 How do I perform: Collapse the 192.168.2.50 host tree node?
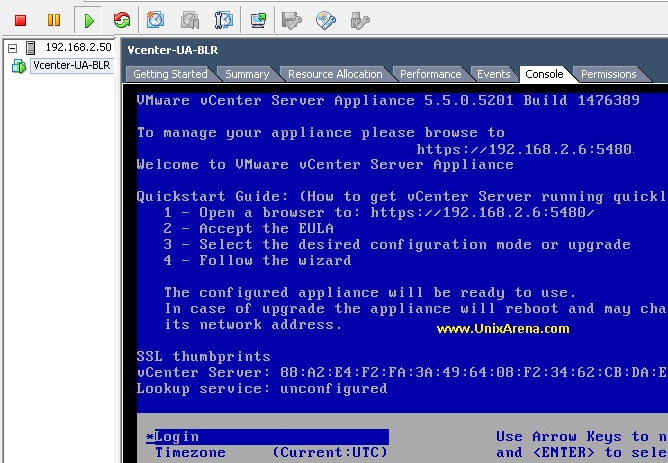point(13,48)
